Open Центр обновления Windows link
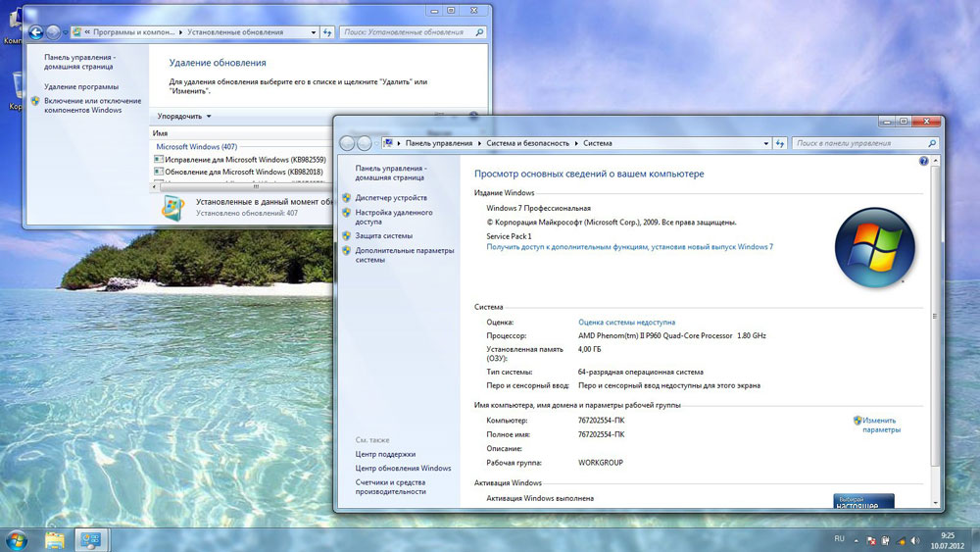The image size is (980, 552). [403, 469]
